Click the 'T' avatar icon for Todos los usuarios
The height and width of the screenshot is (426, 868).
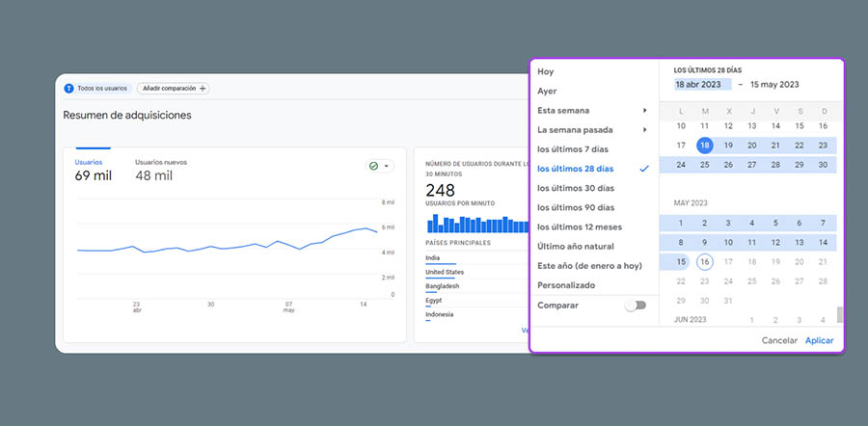coord(68,88)
